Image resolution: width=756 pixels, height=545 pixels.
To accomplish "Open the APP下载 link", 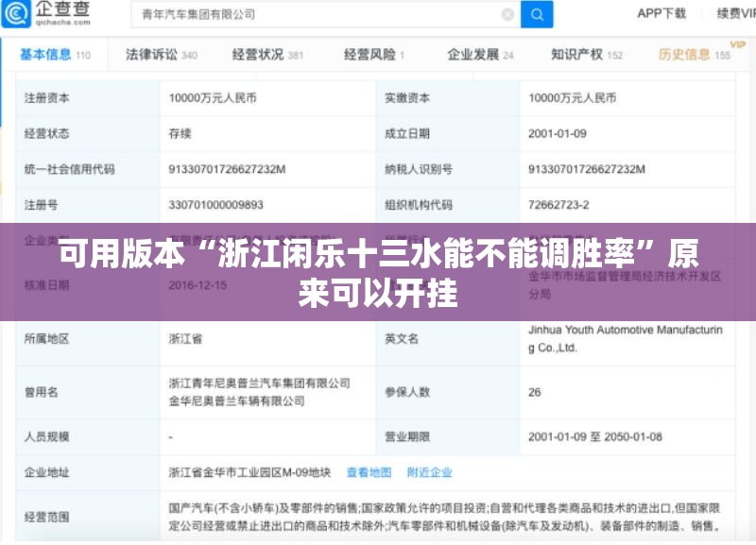I will (661, 13).
